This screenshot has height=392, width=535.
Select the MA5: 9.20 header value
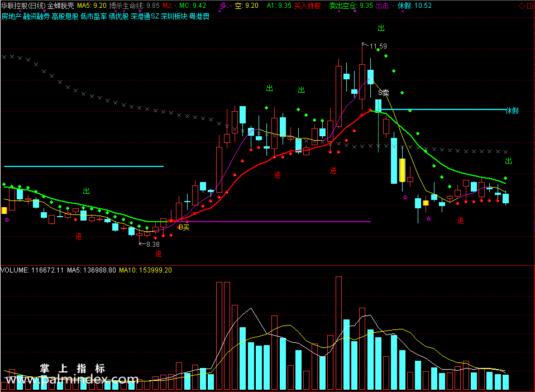(92, 6)
